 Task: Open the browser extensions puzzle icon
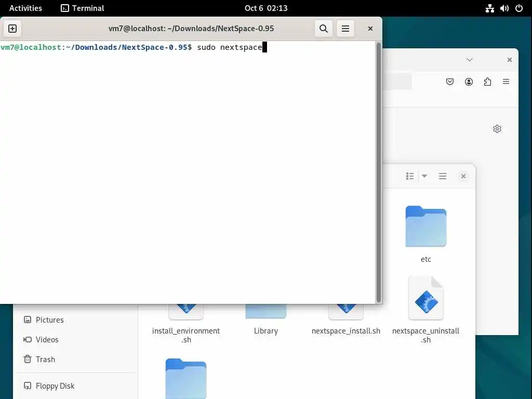pos(487,82)
